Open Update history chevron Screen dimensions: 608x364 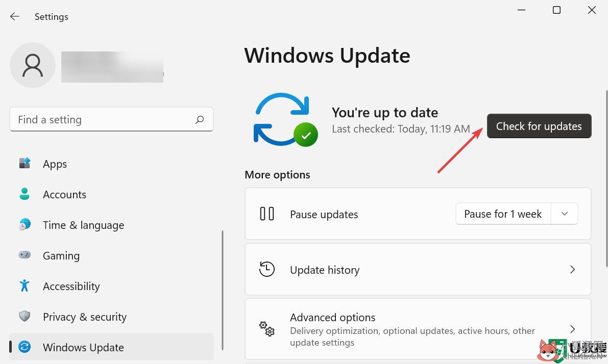point(572,270)
